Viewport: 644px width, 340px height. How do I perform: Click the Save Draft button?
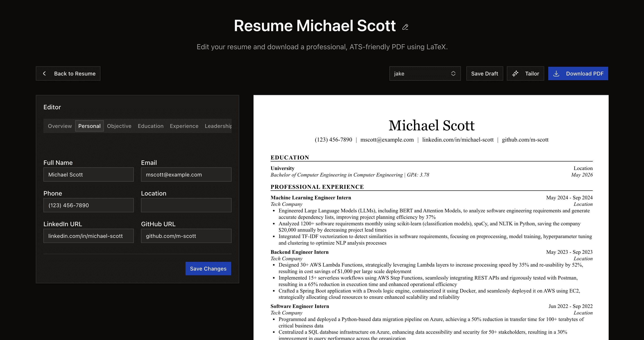point(484,73)
